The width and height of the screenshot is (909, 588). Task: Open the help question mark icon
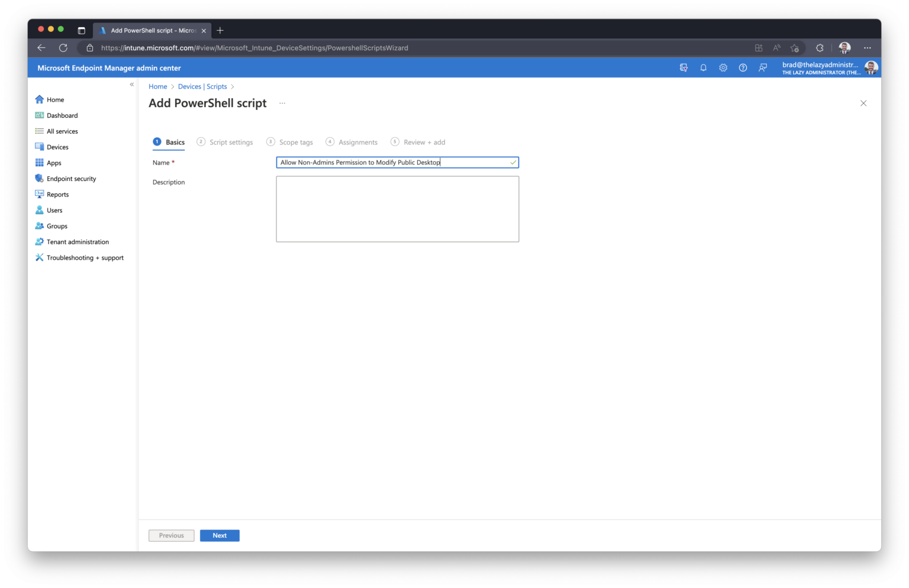[743, 68]
